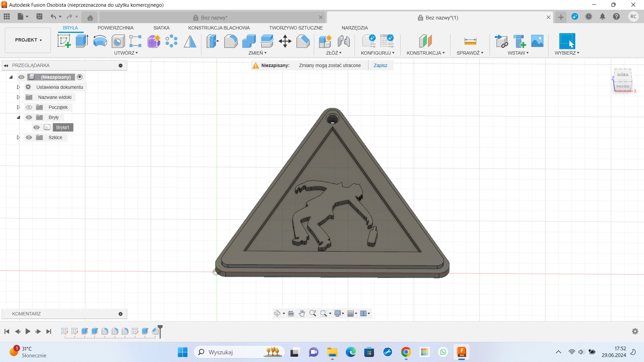This screenshot has height=362, width=644.
Task: Open Google Chrome from the taskbar
Action: [x=406, y=352]
